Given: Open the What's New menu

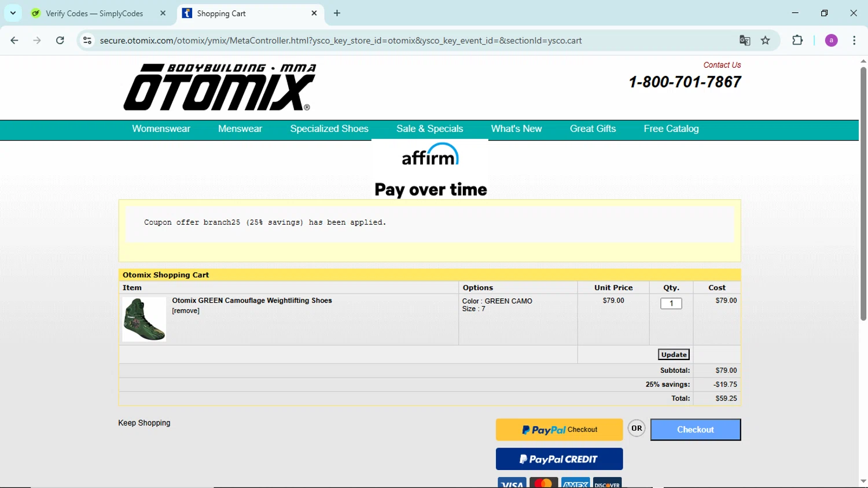Looking at the screenshot, I should (x=516, y=129).
